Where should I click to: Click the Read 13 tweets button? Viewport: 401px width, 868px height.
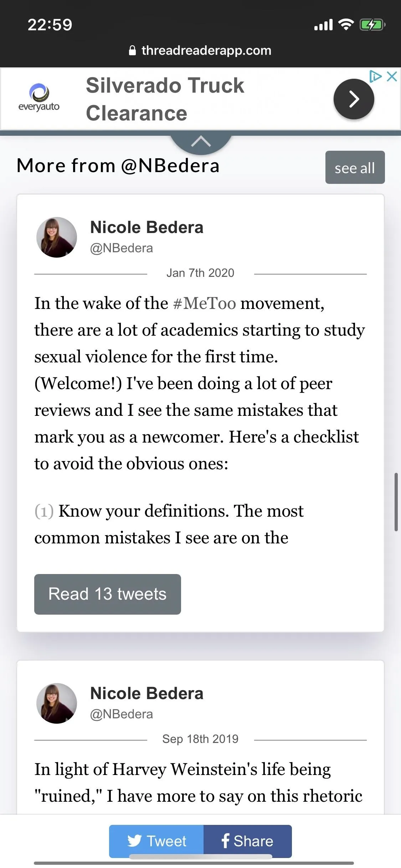tap(108, 594)
